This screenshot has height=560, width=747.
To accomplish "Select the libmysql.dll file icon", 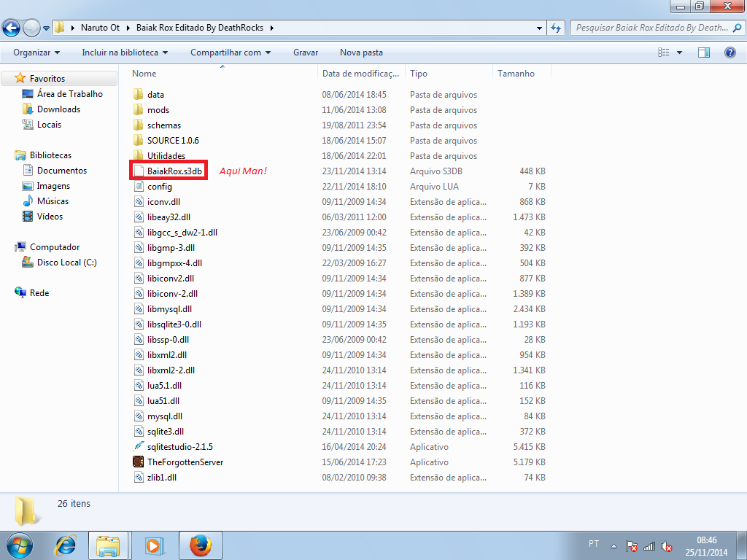I will pos(138,308).
